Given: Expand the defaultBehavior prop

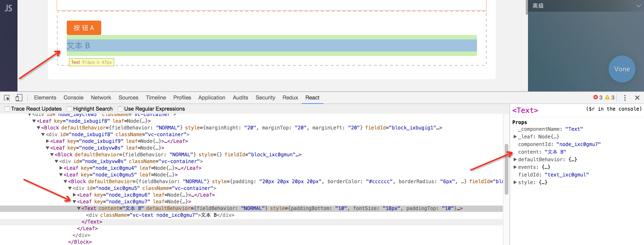Looking at the screenshot, I should (515, 159).
